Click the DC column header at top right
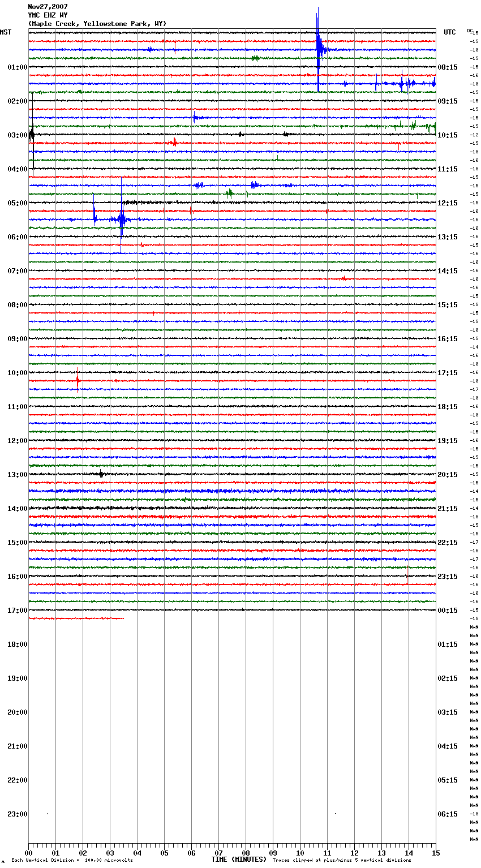Viewport: 481px width, 868px height. click(x=469, y=31)
